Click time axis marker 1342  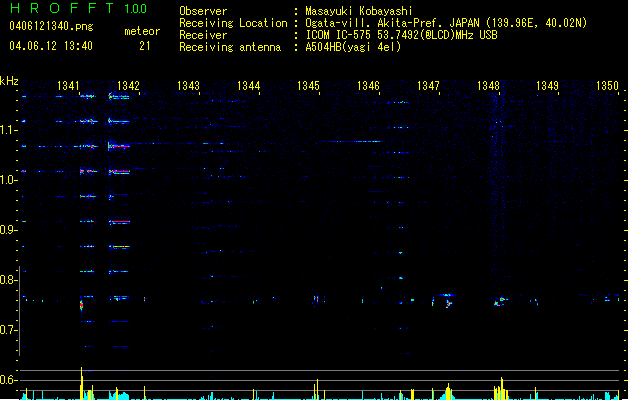(x=128, y=86)
